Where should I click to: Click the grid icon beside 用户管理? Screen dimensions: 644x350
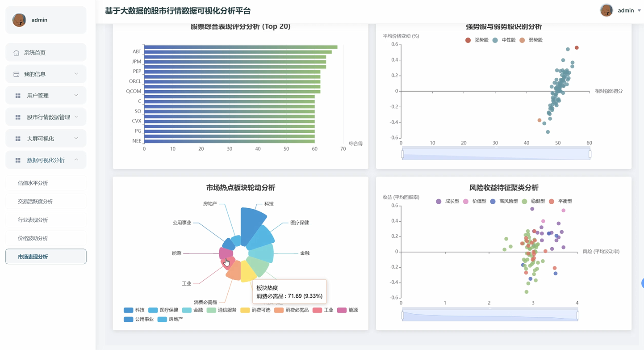tap(18, 96)
